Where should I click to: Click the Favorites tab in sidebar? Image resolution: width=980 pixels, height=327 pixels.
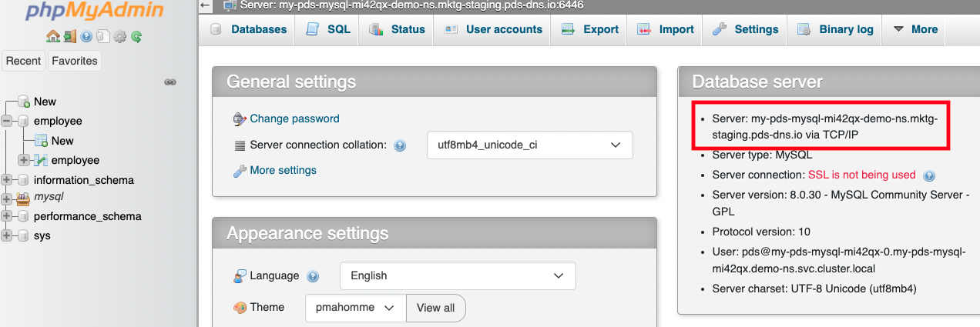[75, 61]
